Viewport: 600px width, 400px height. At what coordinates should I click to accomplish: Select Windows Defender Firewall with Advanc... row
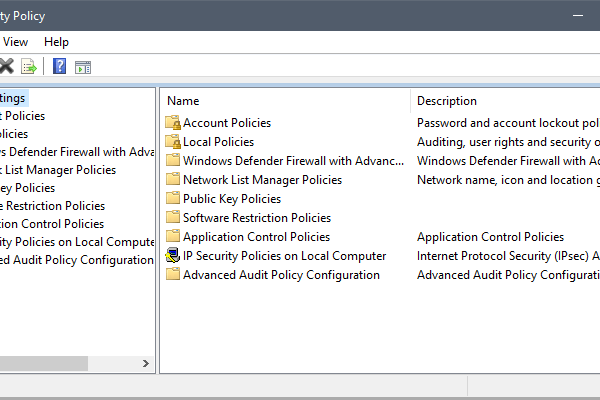click(293, 161)
